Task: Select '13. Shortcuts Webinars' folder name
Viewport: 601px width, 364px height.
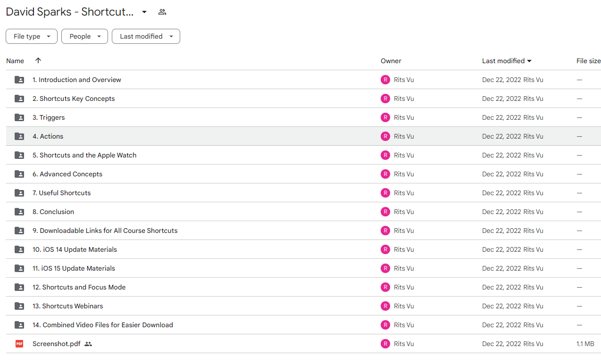Action: pyautogui.click(x=68, y=306)
